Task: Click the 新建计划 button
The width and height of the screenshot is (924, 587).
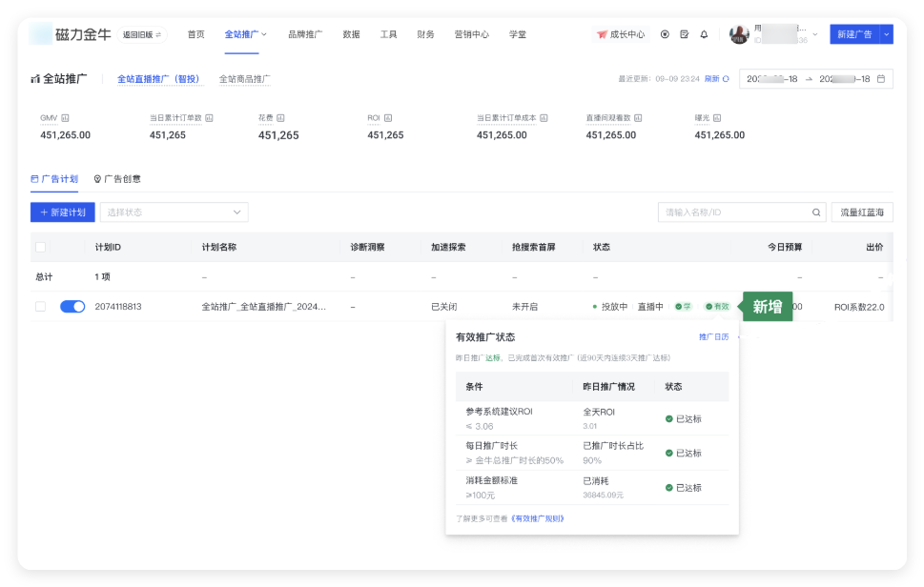Action: [60, 212]
